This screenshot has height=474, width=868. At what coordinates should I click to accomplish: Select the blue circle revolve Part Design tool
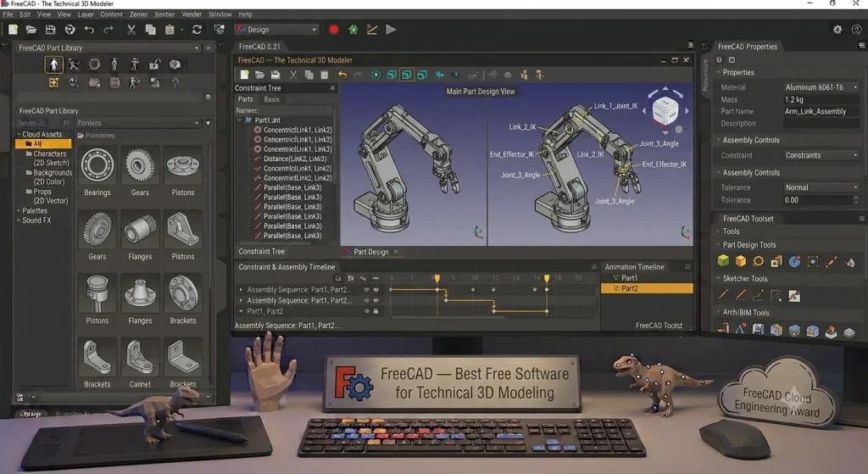tap(794, 261)
